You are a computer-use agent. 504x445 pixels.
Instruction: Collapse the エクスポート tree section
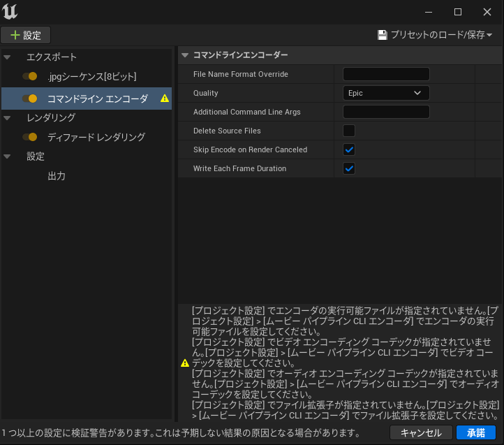pyautogui.click(x=7, y=57)
